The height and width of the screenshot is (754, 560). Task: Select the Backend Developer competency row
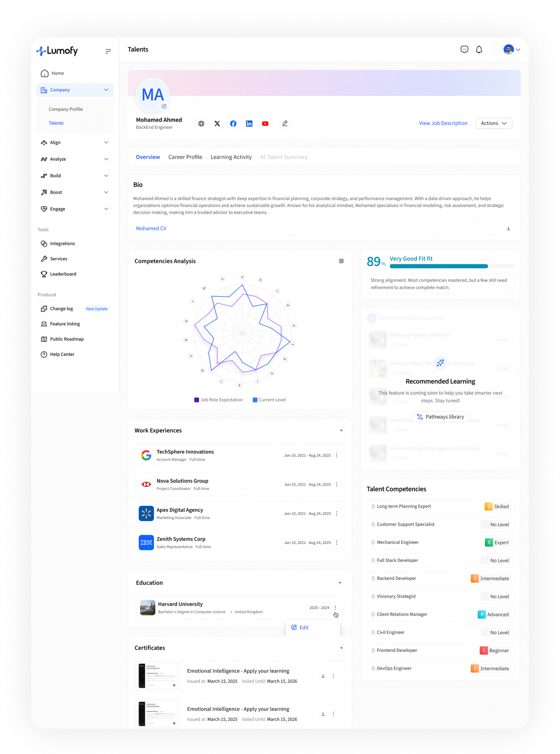coord(440,578)
